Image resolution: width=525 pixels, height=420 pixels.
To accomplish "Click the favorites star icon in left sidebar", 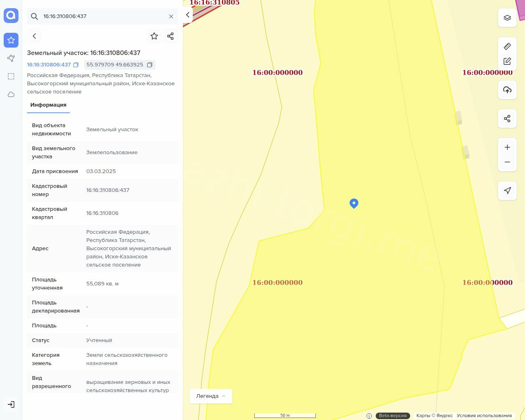I will pos(11,40).
